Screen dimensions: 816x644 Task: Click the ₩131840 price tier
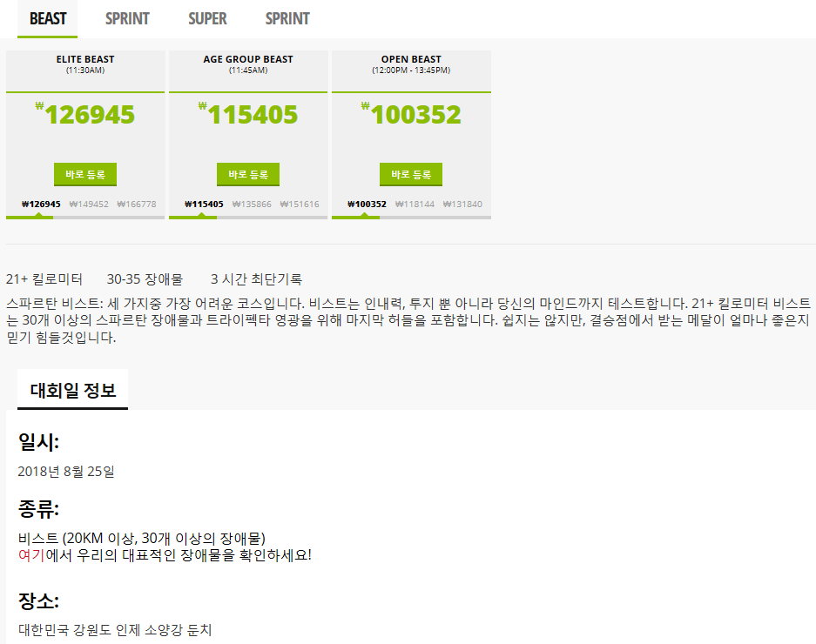click(x=462, y=204)
